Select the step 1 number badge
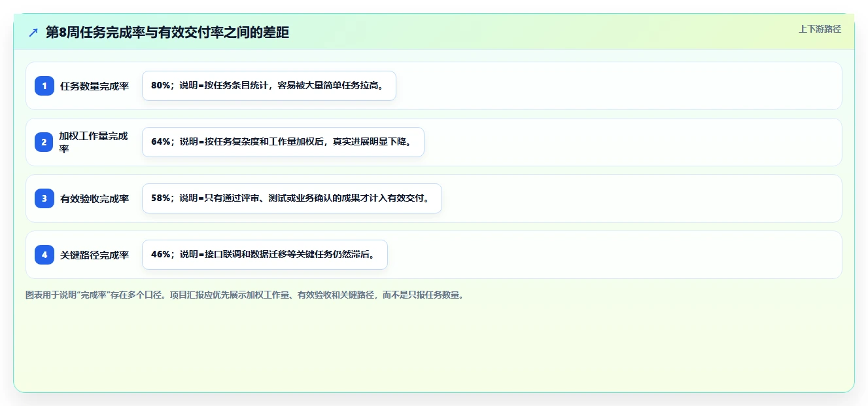 (x=44, y=86)
